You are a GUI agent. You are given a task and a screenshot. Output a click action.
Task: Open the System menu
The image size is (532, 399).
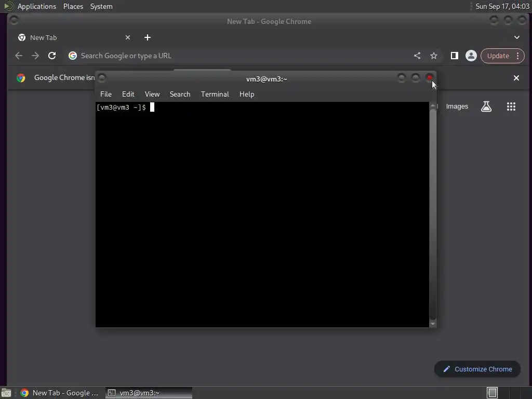click(101, 6)
